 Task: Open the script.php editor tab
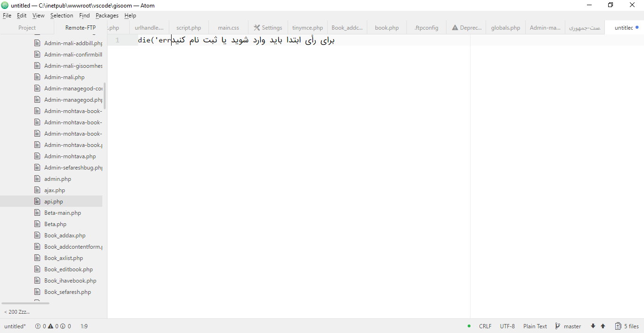pos(189,28)
